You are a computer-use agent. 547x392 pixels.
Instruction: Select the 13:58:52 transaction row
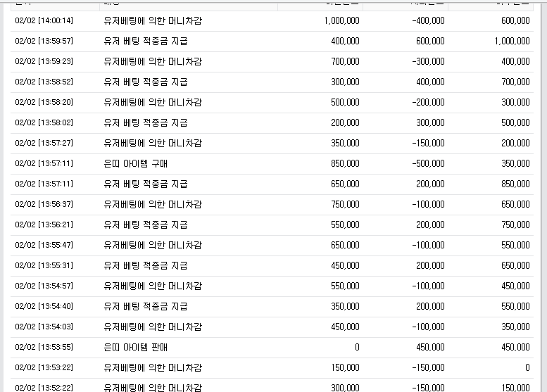click(272, 82)
